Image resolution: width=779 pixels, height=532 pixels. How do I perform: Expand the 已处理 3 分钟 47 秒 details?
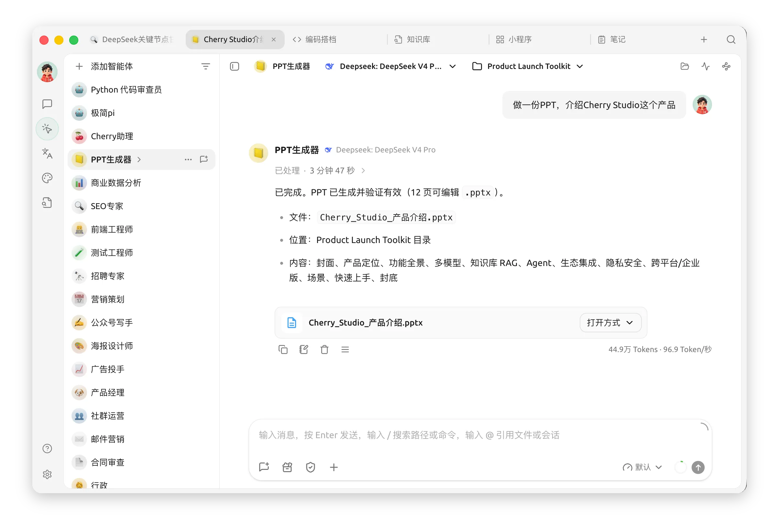[x=320, y=171]
